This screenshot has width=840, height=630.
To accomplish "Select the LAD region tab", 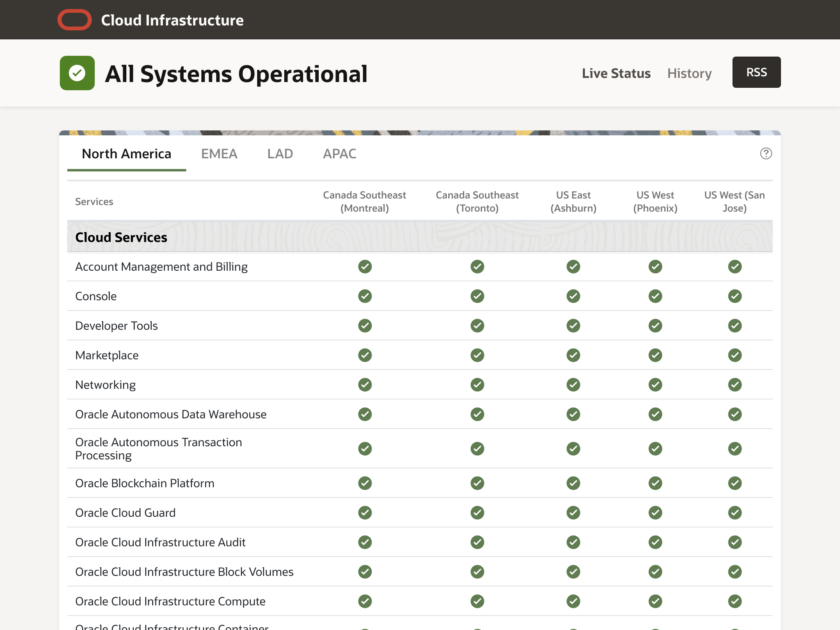I will [x=280, y=154].
